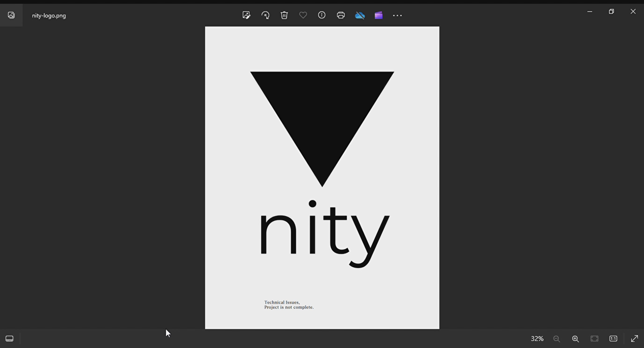Open the OneDrive cloud icon
644x348 pixels.
pos(360,15)
